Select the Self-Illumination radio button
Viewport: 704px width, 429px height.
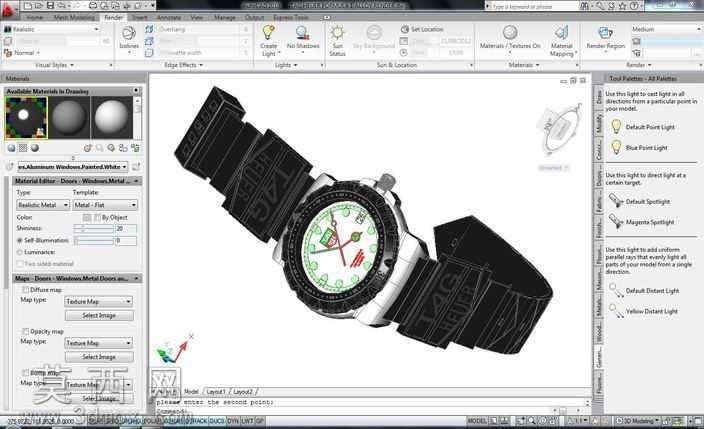click(x=20, y=241)
